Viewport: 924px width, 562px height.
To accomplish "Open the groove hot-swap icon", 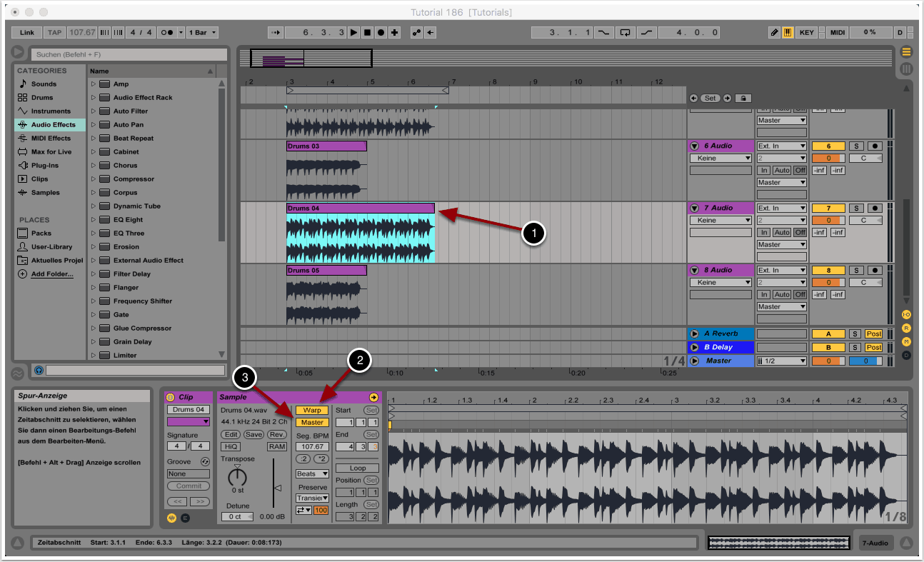I will click(205, 462).
